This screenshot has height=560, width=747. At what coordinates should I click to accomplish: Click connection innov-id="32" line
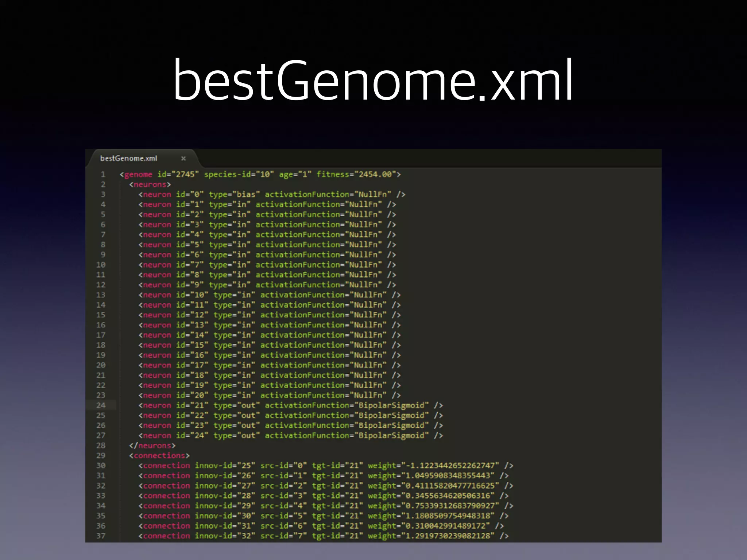(324, 536)
